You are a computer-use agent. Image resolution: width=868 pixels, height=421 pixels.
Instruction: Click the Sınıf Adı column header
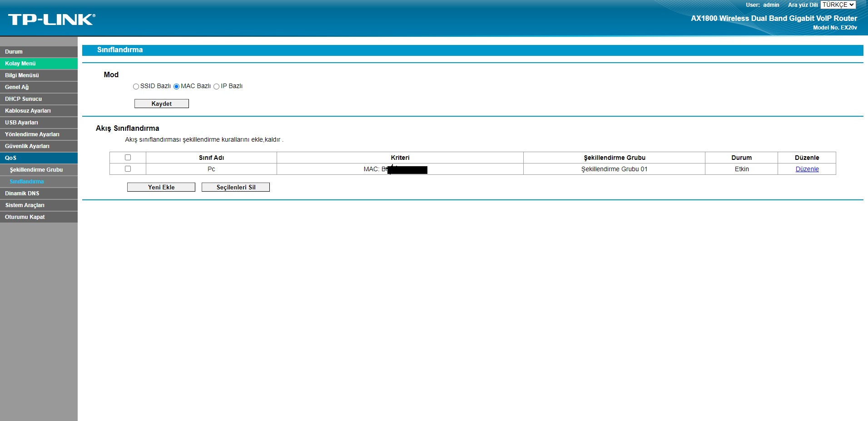pos(211,158)
